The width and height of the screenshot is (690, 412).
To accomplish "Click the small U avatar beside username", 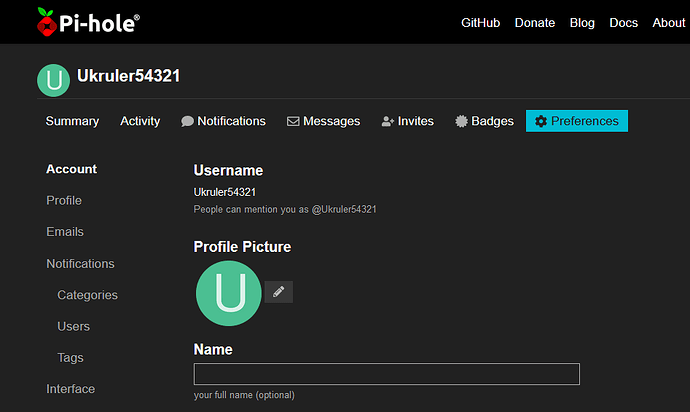I will pyautogui.click(x=53, y=80).
